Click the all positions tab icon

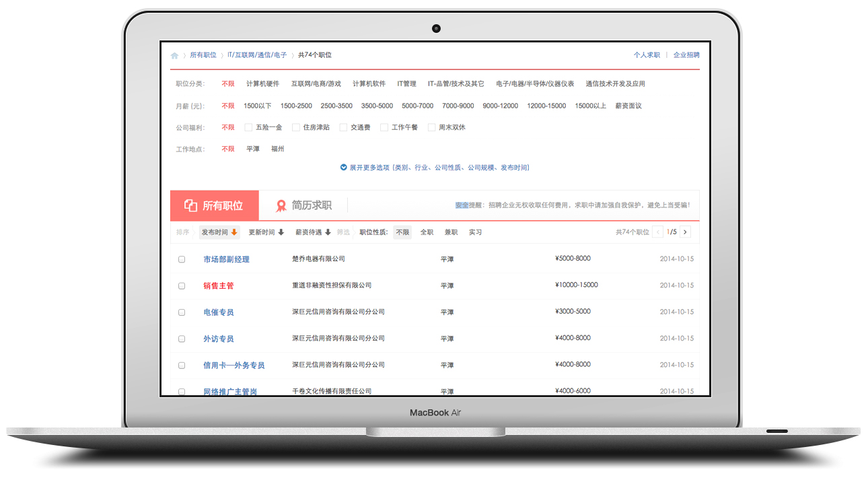pos(190,206)
